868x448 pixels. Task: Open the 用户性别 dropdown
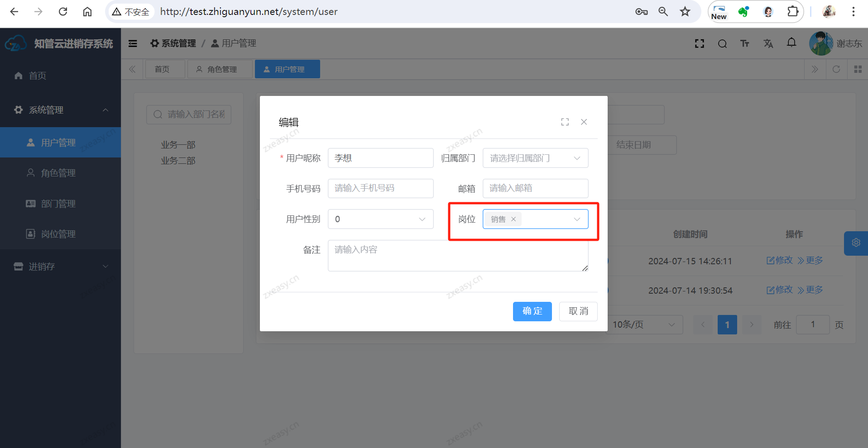click(x=380, y=219)
